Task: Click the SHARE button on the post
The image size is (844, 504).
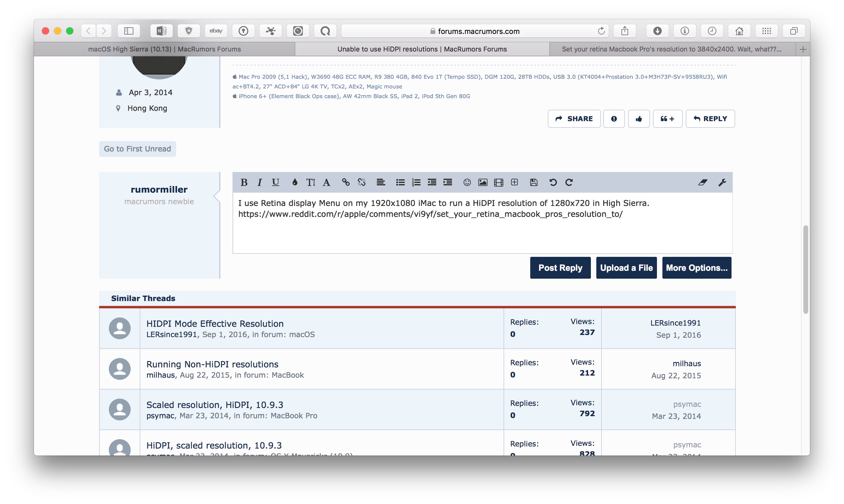Action: (x=574, y=118)
